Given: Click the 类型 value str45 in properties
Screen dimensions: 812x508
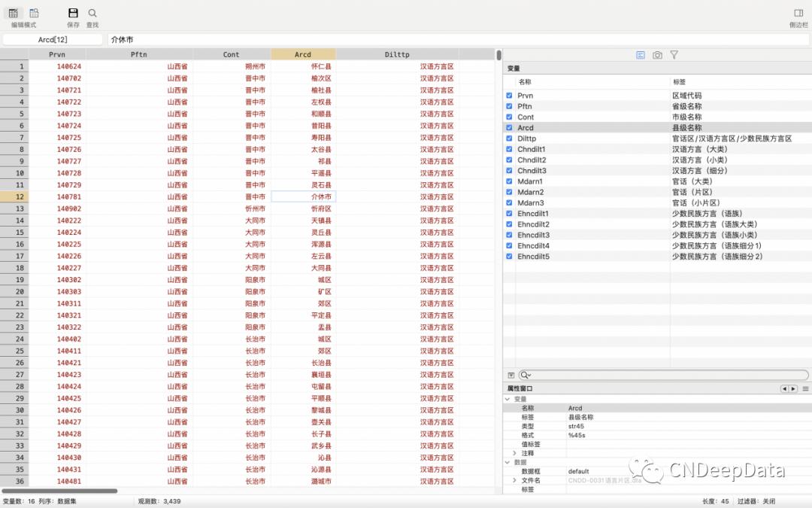Looking at the screenshot, I should click(x=576, y=426).
